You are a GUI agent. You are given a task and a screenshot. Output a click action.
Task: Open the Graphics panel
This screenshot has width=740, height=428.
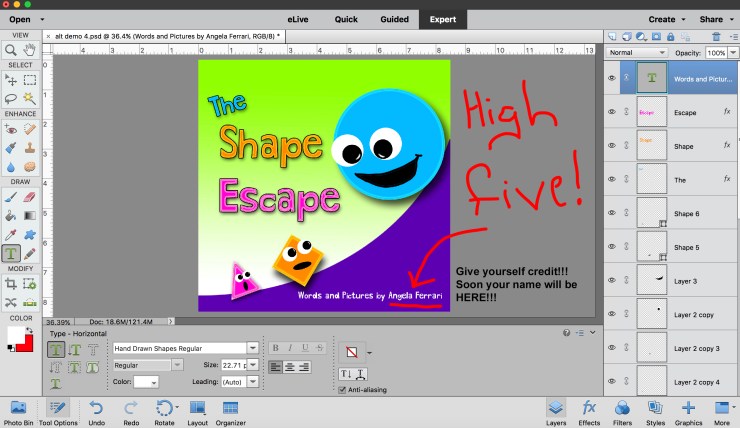click(688, 408)
